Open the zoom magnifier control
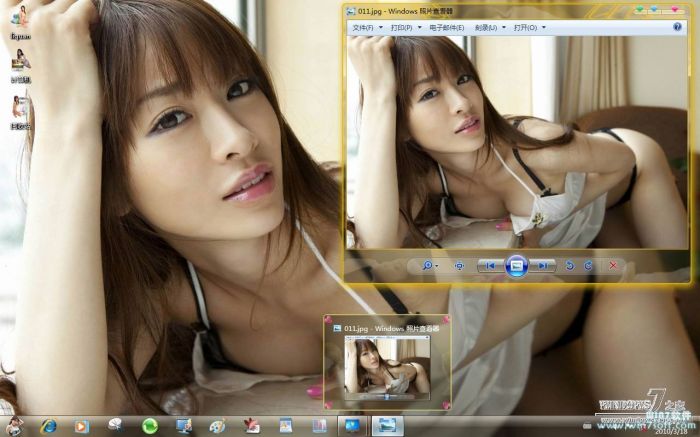Image resolution: width=700 pixels, height=437 pixels. (429, 266)
